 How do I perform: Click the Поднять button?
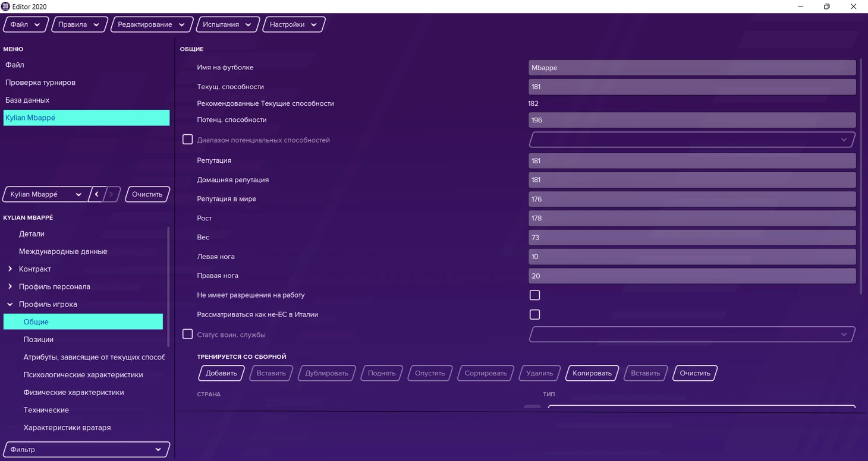pos(382,373)
